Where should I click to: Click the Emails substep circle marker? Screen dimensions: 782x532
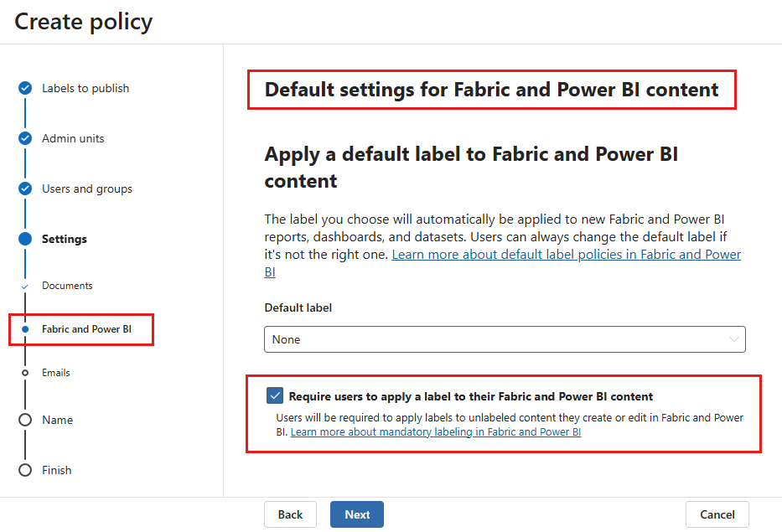(25, 373)
